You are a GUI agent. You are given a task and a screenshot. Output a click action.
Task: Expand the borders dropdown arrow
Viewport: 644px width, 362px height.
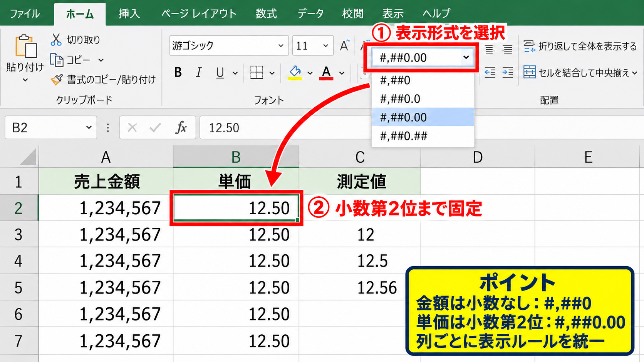pos(272,73)
